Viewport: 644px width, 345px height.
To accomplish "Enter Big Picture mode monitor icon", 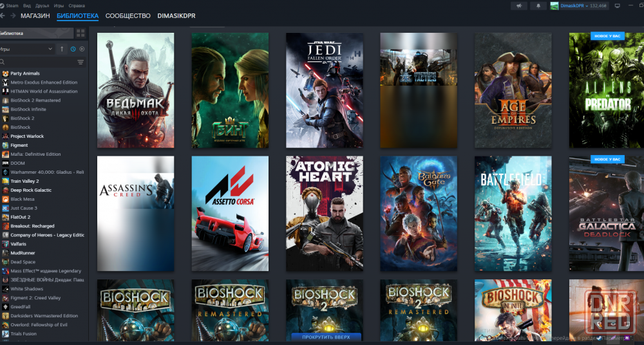I will tap(617, 6).
